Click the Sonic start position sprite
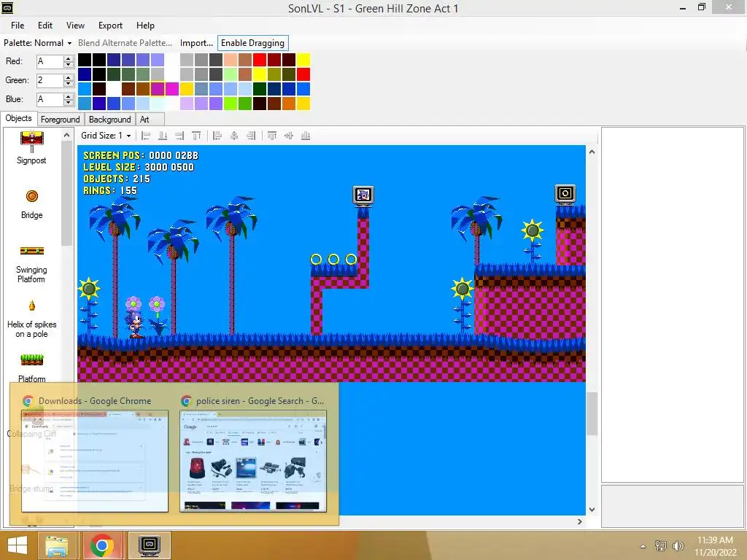Viewport: 747px width, 560px height. tap(135, 324)
